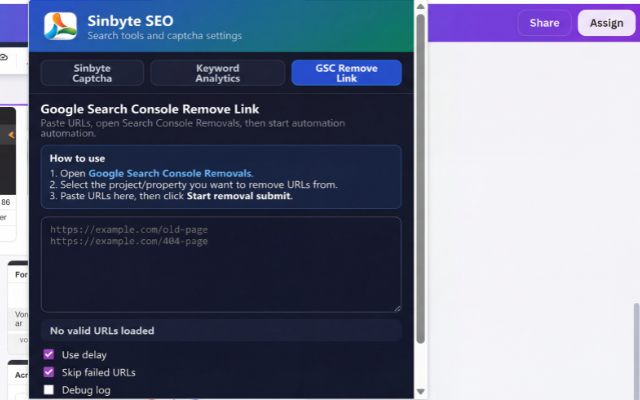The image size is (640, 400).
Task: Click the page scrollbar thumb at right edge
Action: [x=637, y=351]
